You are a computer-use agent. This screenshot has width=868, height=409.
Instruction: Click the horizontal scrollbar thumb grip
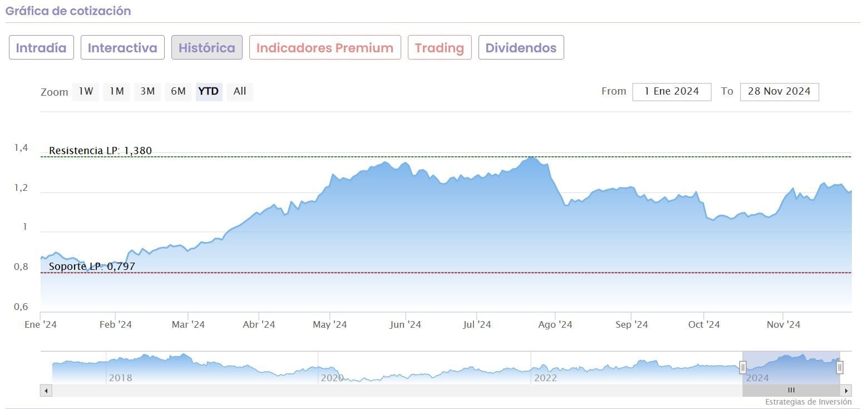tap(791, 391)
